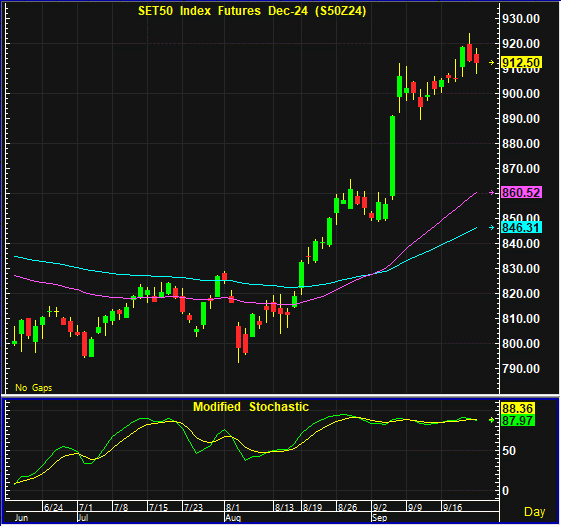Click the yellow 912.50 last price label
The height and width of the screenshot is (526, 561).
point(521,63)
